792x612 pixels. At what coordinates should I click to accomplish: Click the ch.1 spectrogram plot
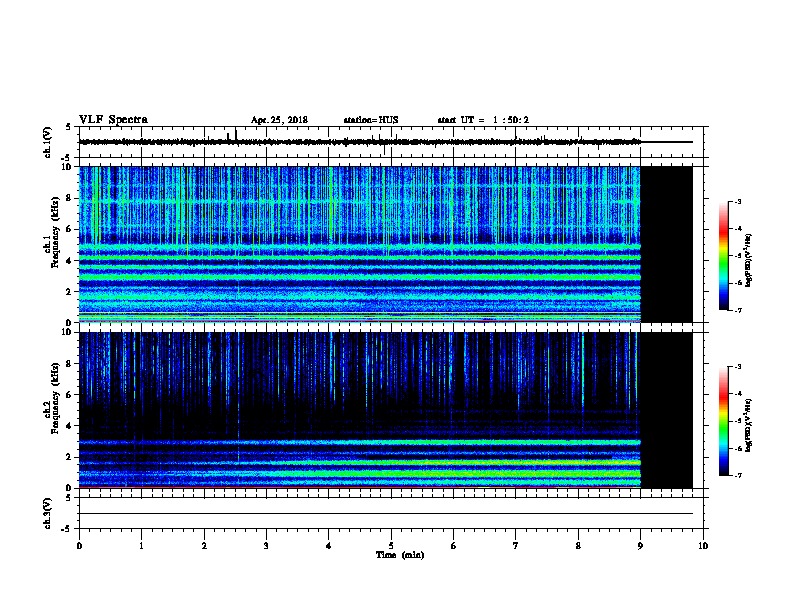tap(385, 244)
